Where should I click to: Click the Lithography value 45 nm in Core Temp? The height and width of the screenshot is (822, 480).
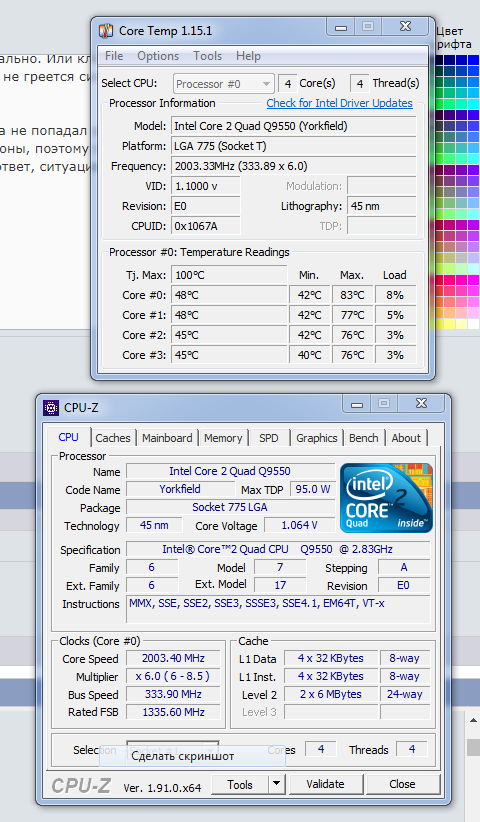(382, 206)
